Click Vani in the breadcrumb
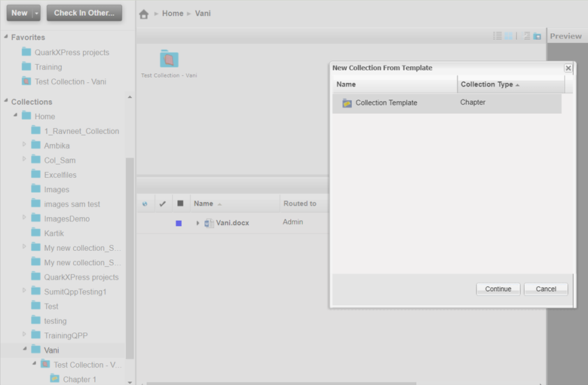The height and width of the screenshot is (385, 588). coord(203,14)
